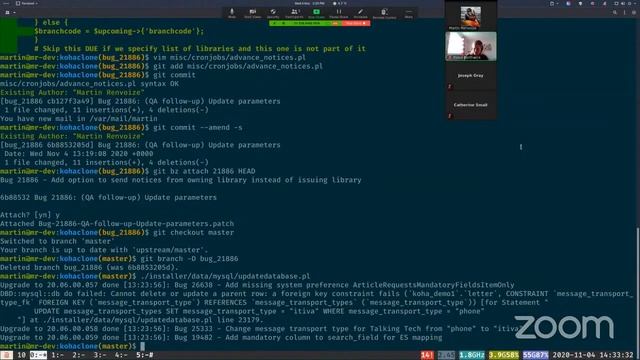Open the system status menu arrow
640x360 pixels.
634,3
